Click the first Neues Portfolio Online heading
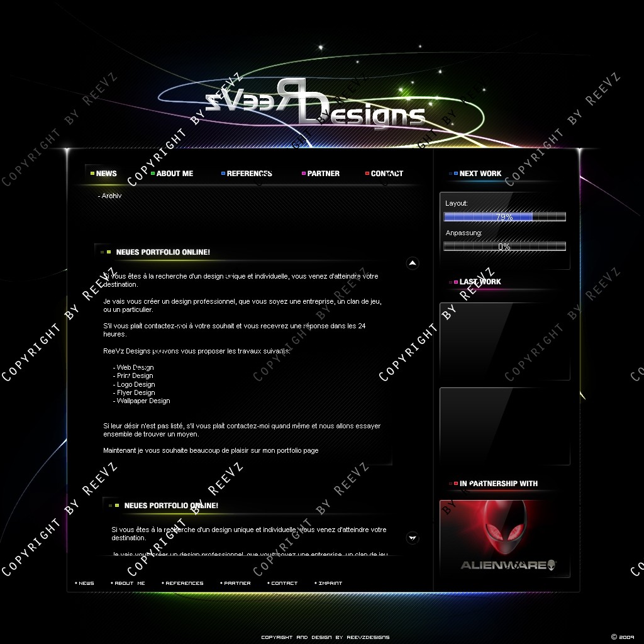 click(x=163, y=252)
